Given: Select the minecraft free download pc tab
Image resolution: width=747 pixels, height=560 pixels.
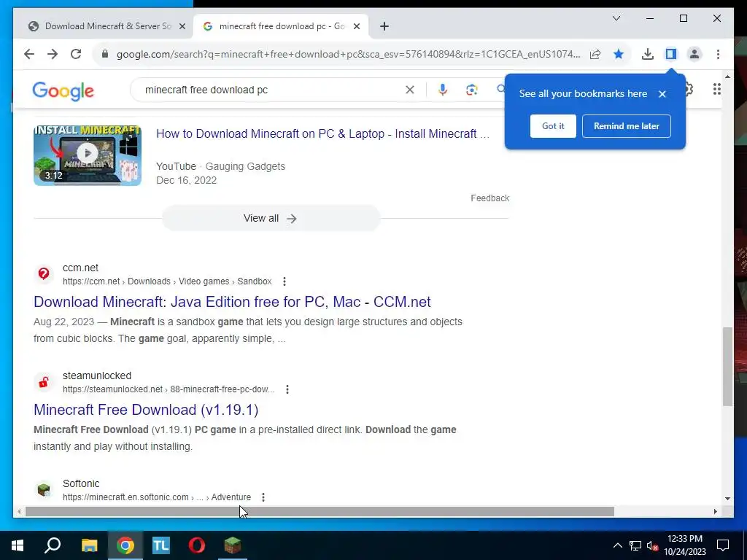Looking at the screenshot, I should (280, 26).
